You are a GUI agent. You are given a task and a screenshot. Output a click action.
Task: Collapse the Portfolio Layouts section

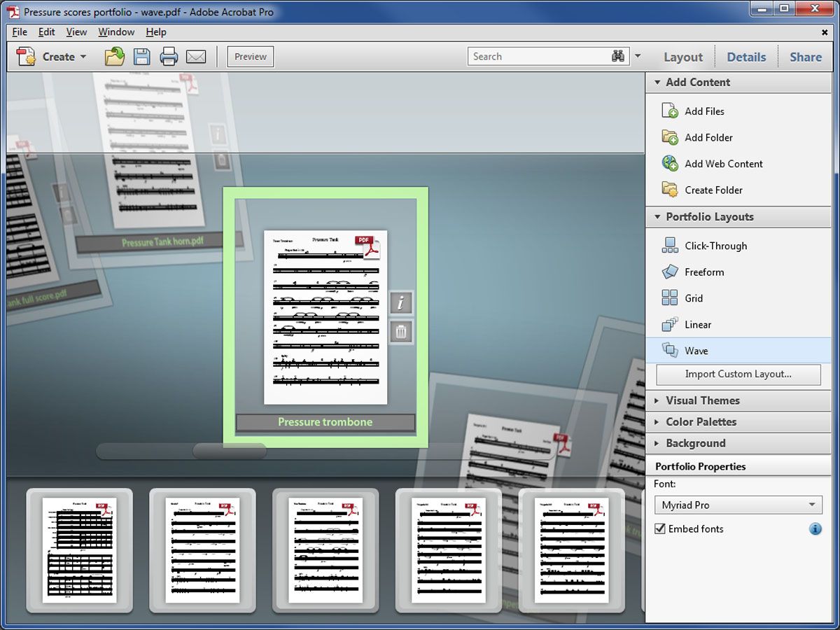[x=657, y=217]
